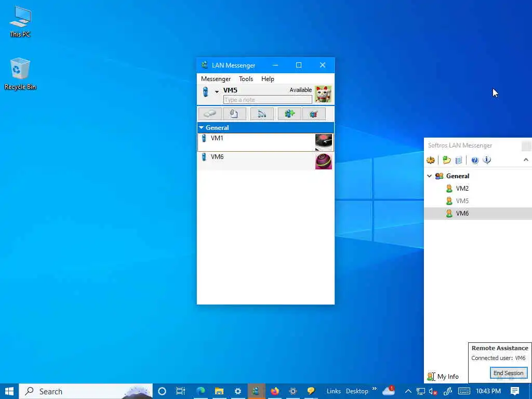This screenshot has width=532, height=399.
Task: Click the green folder icon in Softros toolbar
Action: tap(446, 160)
